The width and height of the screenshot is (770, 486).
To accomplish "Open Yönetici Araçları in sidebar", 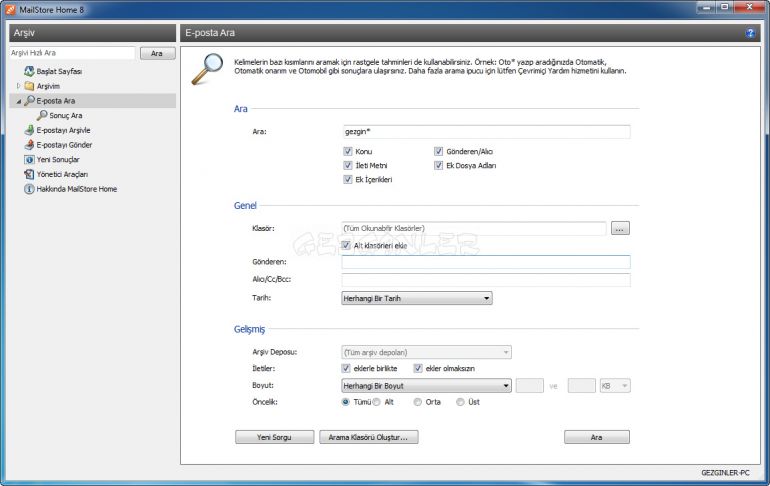I will (x=62, y=174).
